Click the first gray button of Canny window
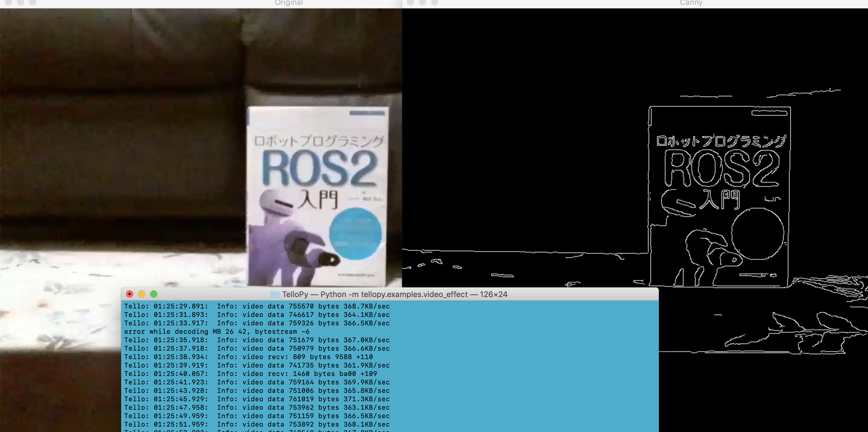The height and width of the screenshot is (432, 868). (410, 2)
